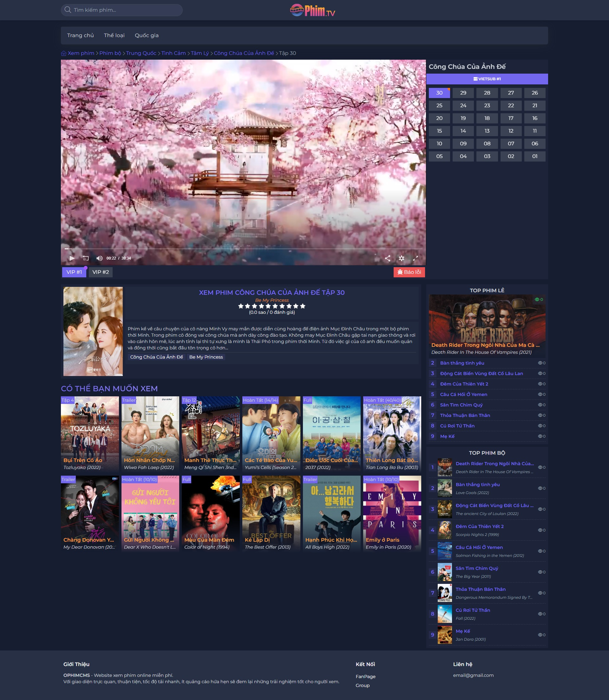Open the video share options
The width and height of the screenshot is (609, 700).
click(x=387, y=258)
